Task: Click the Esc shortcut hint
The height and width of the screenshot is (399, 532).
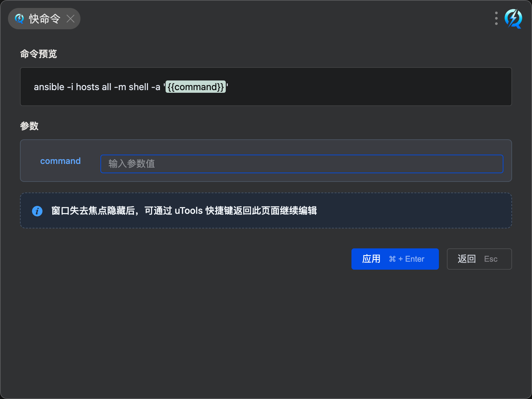Action: [490, 259]
